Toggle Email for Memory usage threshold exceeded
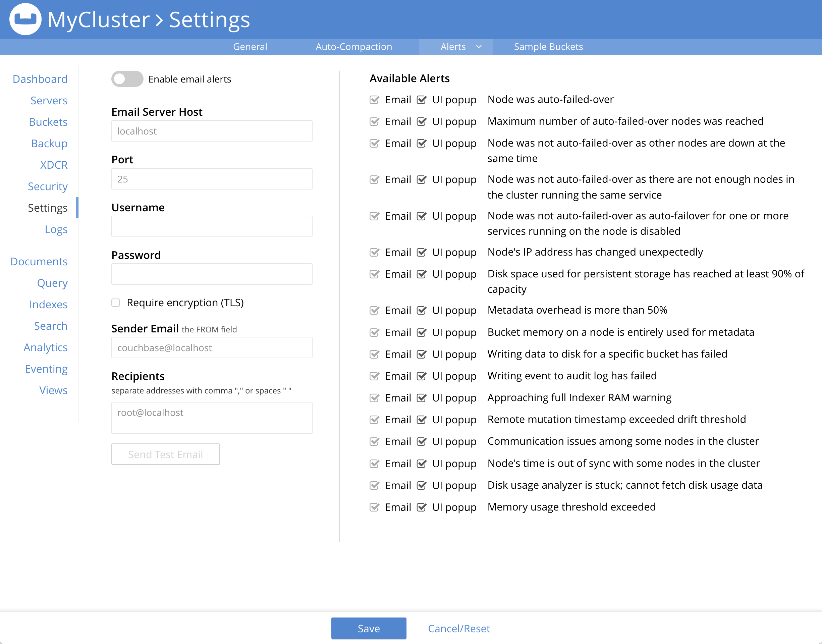Viewport: 822px width, 644px height. [x=375, y=507]
